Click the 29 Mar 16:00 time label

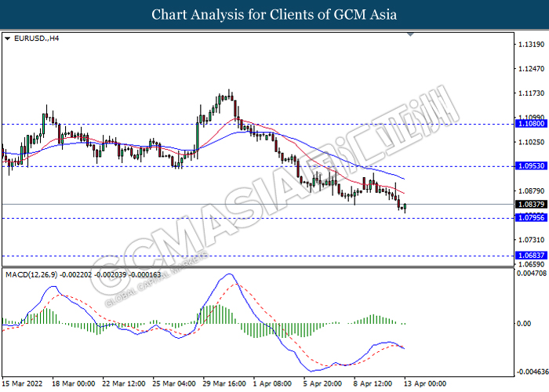[224, 383]
